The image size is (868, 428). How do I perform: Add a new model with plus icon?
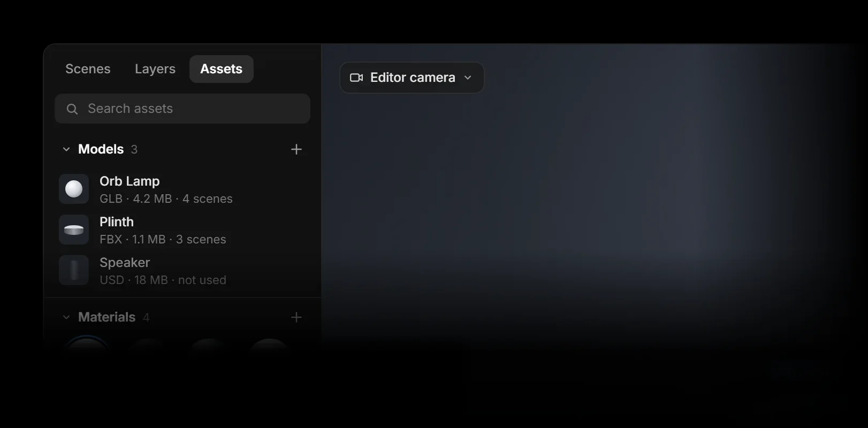click(296, 149)
